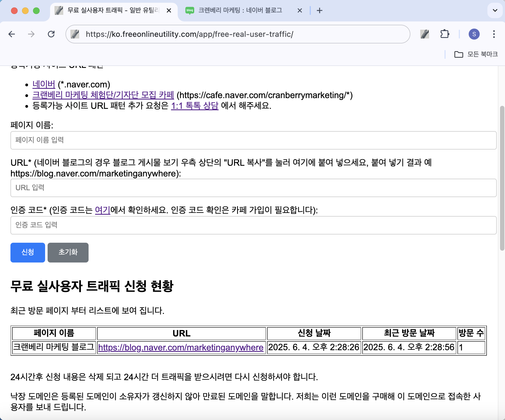Select the 오후 2:28:56 last visit cell

click(x=409, y=347)
